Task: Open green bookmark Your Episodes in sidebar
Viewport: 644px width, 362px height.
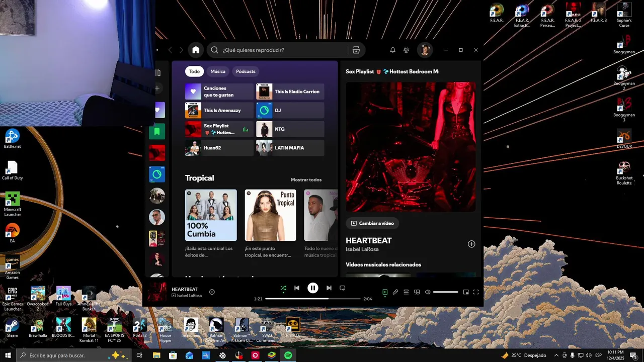Action: [x=157, y=131]
